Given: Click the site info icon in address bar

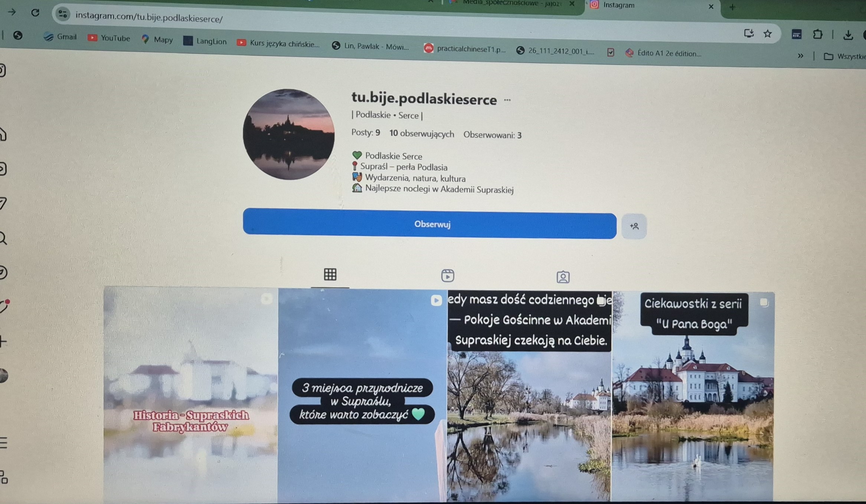Looking at the screenshot, I should pyautogui.click(x=62, y=14).
